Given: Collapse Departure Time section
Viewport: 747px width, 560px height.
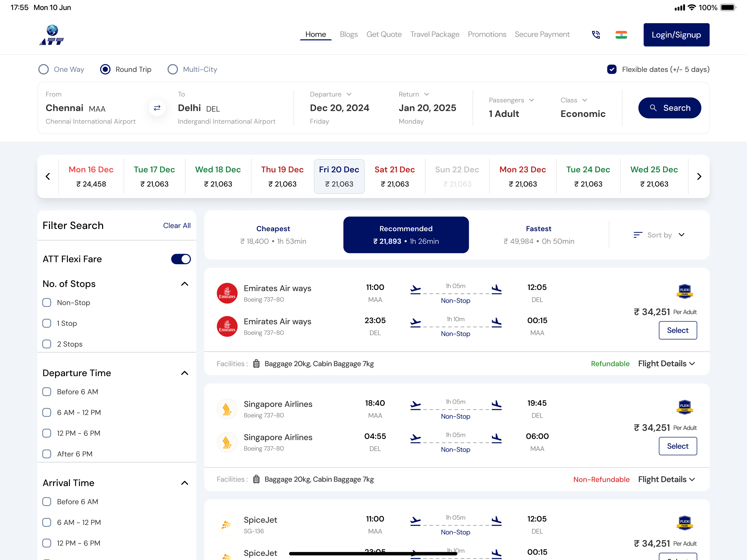Looking at the screenshot, I should pos(185,373).
